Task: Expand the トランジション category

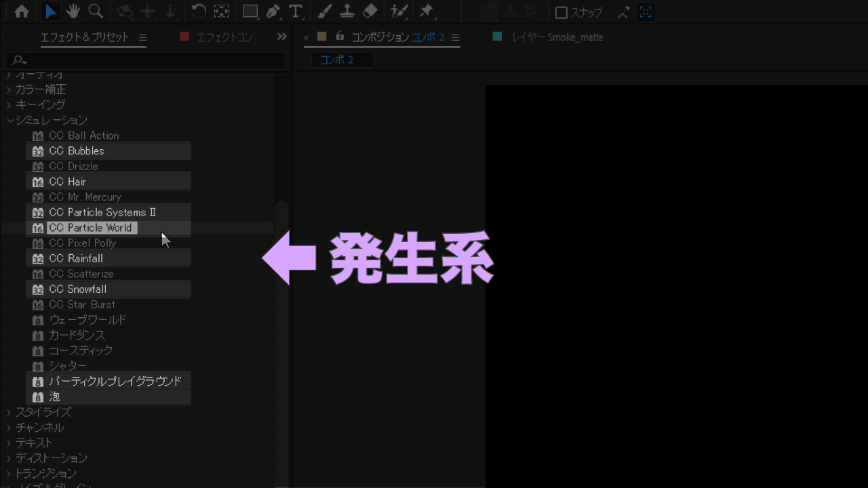Action: pyautogui.click(x=9, y=474)
